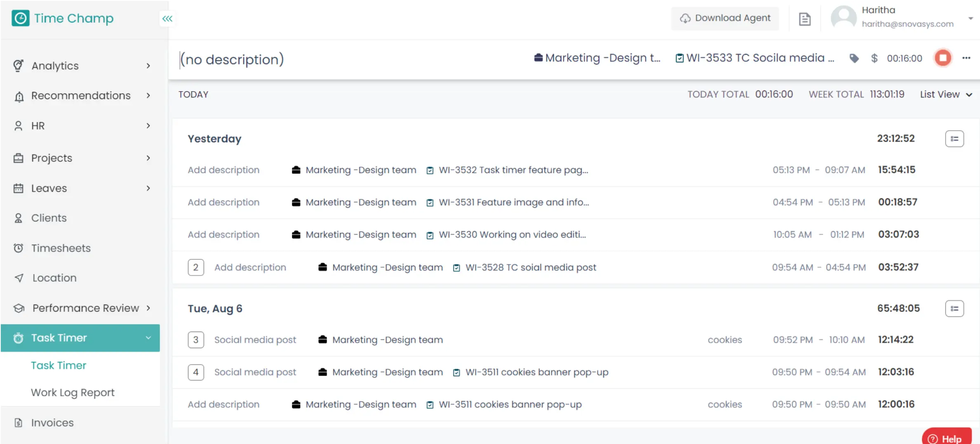Viewport: 980px width, 444px height.
Task: Click the cookies tag in 12:14:22 row
Action: [x=725, y=340]
